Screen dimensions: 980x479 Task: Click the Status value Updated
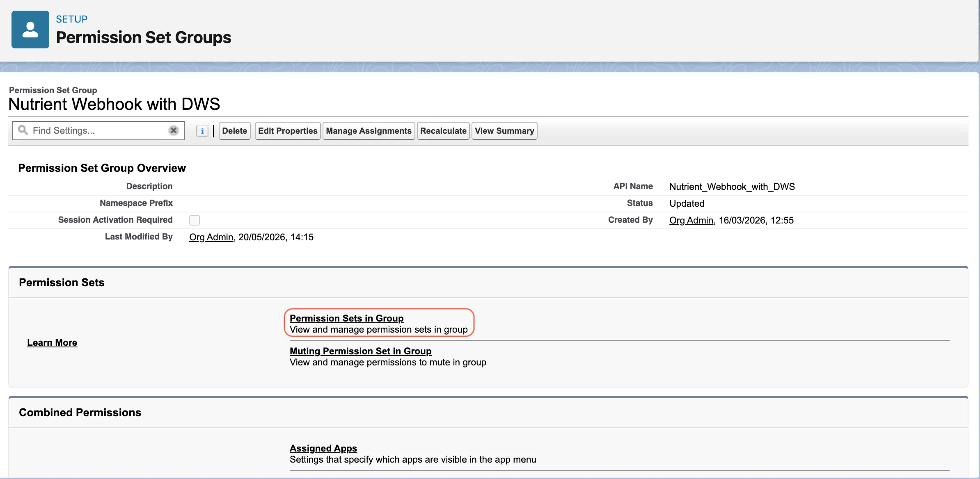click(687, 203)
